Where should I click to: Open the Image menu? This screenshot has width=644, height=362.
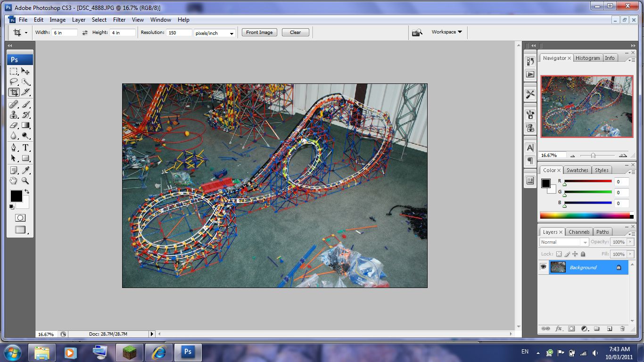(58, 20)
